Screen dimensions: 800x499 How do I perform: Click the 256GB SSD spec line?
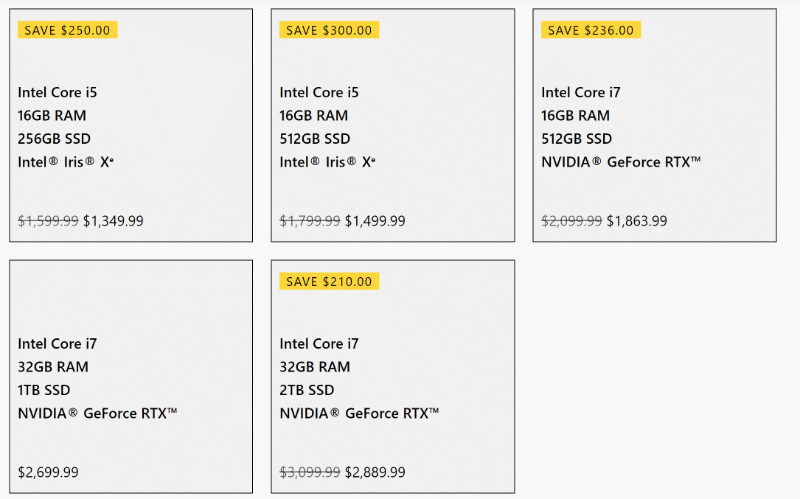pyautogui.click(x=54, y=139)
